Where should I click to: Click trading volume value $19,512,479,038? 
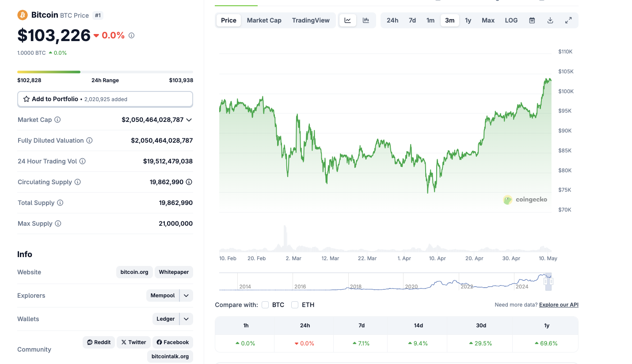[x=168, y=161]
